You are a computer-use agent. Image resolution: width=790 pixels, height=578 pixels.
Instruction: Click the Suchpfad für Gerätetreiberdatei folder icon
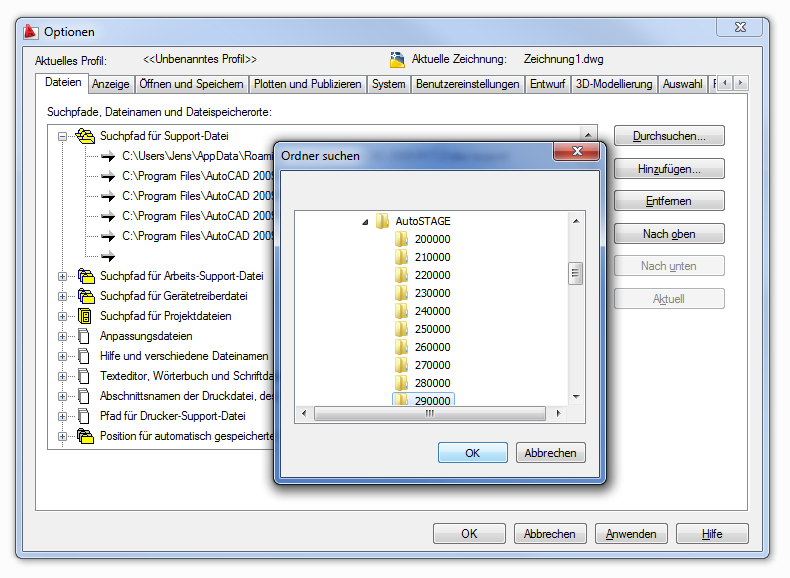click(x=85, y=296)
